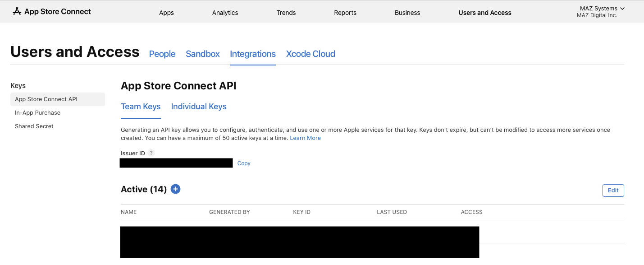The width and height of the screenshot is (644, 265).
Task: Click the Issuer ID label
Action: (133, 153)
